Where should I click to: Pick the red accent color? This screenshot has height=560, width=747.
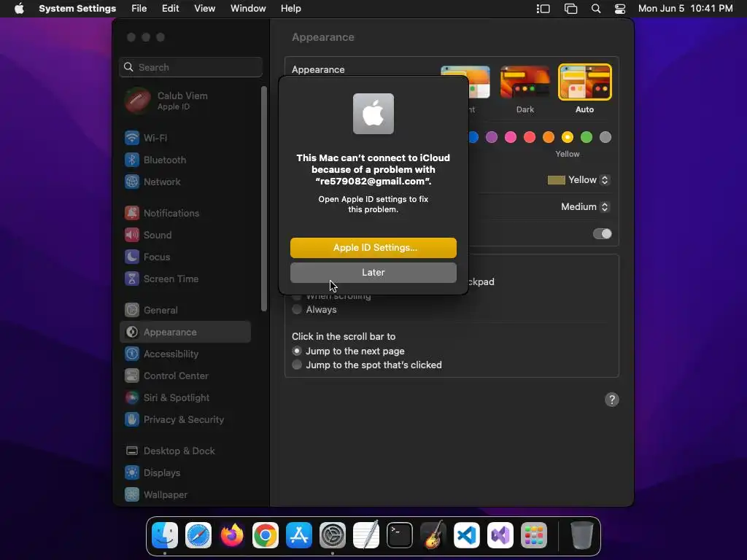[x=530, y=137]
